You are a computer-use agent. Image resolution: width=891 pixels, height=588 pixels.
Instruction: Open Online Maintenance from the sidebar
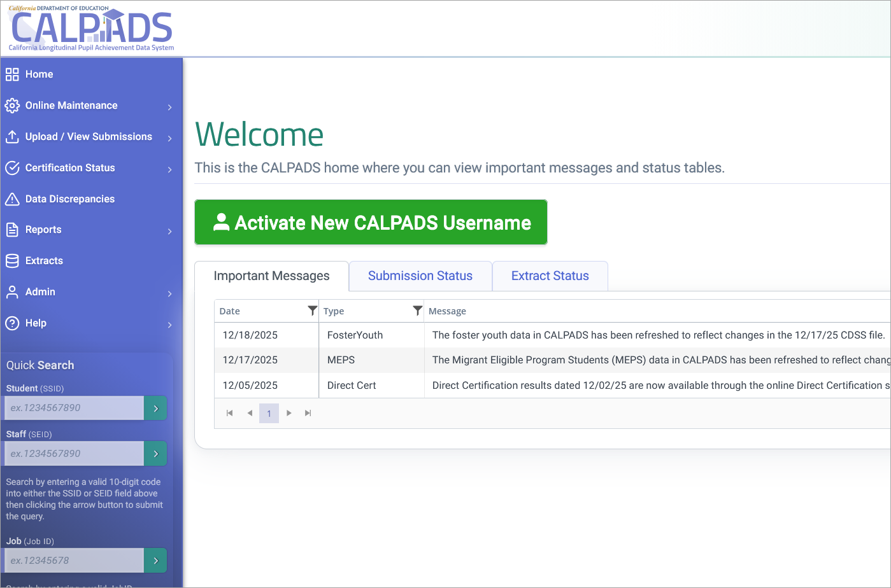coord(12,105)
